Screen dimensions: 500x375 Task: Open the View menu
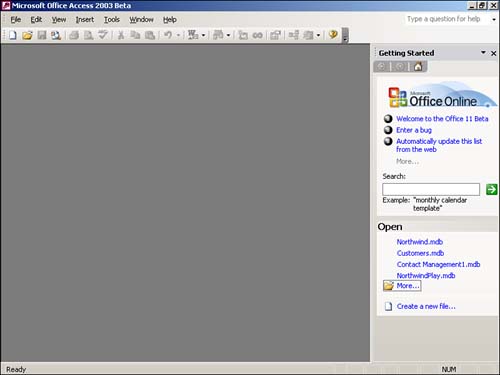tap(59, 20)
